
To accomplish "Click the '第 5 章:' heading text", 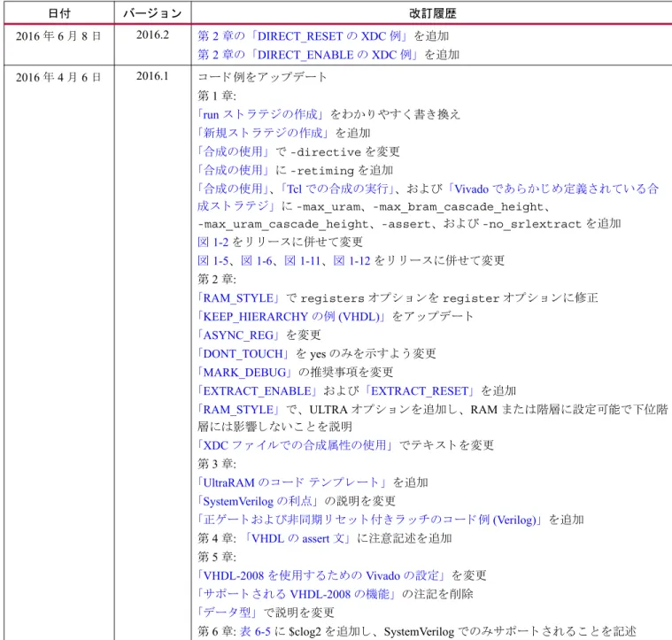I will tap(217, 558).
